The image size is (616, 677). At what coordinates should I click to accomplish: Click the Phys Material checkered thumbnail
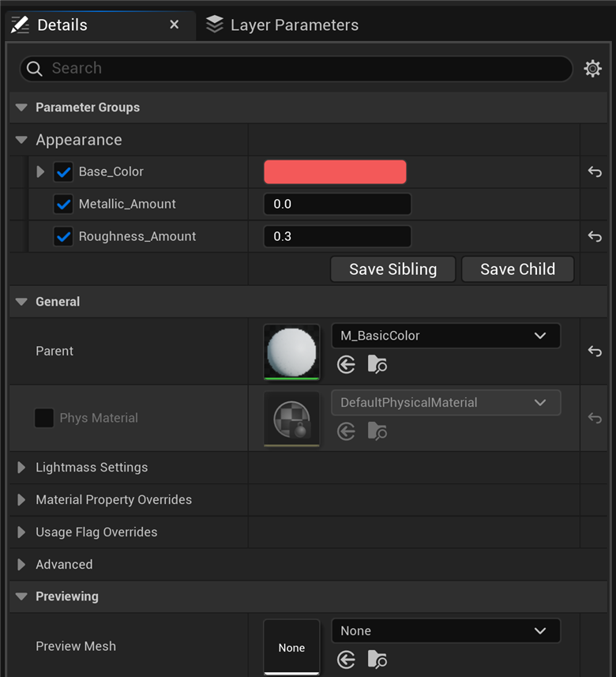tap(292, 419)
